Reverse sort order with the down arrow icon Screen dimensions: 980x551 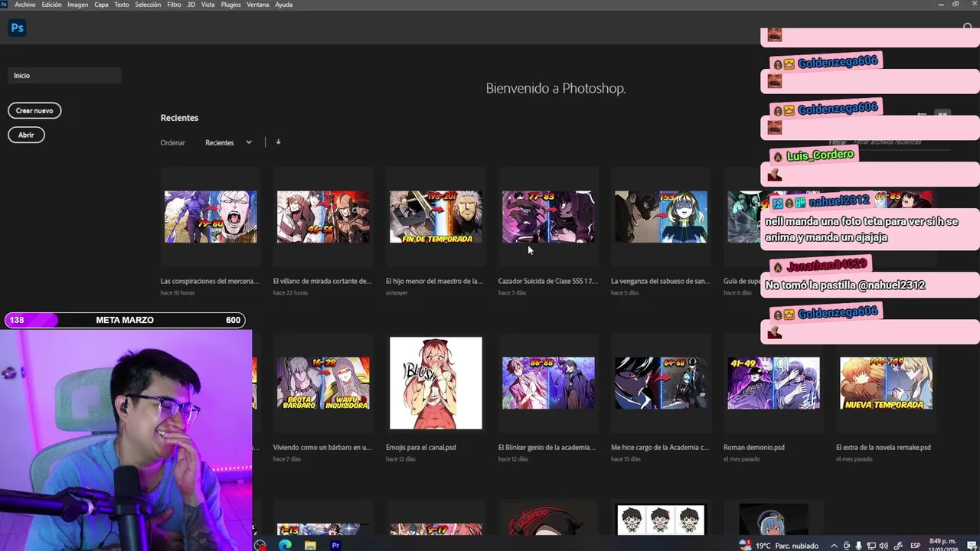(278, 142)
